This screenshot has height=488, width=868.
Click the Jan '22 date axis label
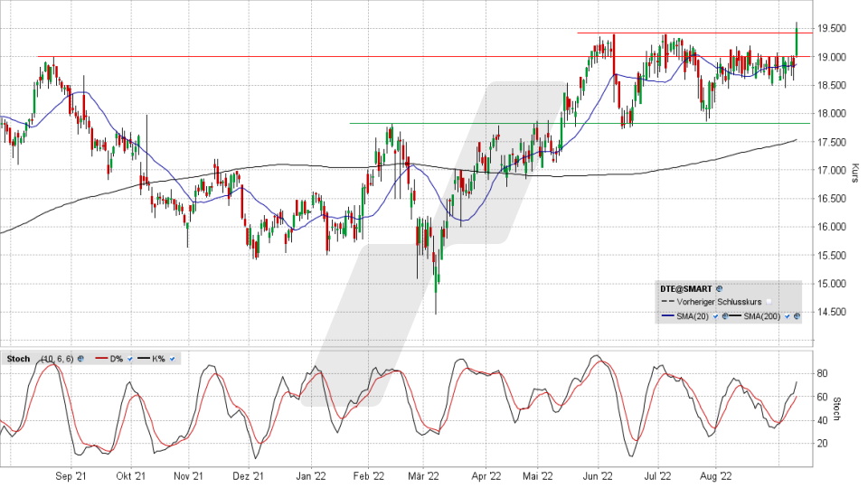(311, 476)
